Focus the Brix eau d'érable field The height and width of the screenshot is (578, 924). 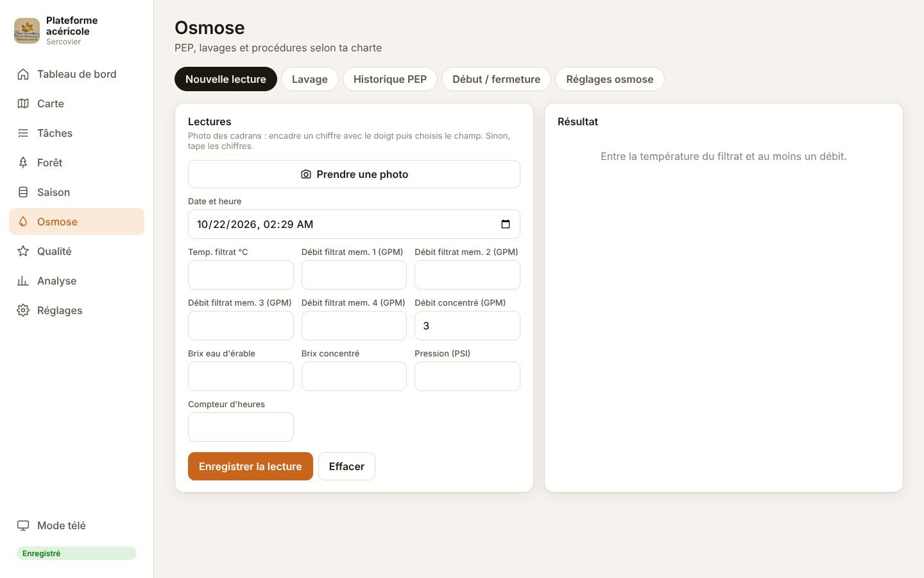241,376
